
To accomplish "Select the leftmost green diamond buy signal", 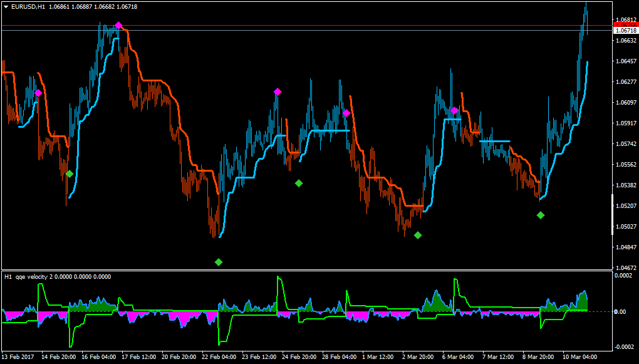I will pyautogui.click(x=70, y=174).
